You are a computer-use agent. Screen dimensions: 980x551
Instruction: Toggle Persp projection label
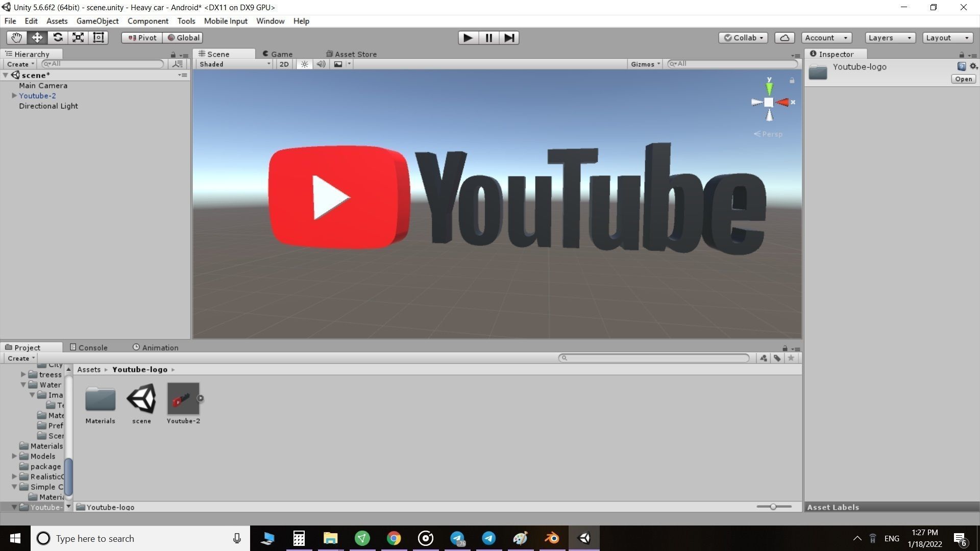[x=768, y=134]
